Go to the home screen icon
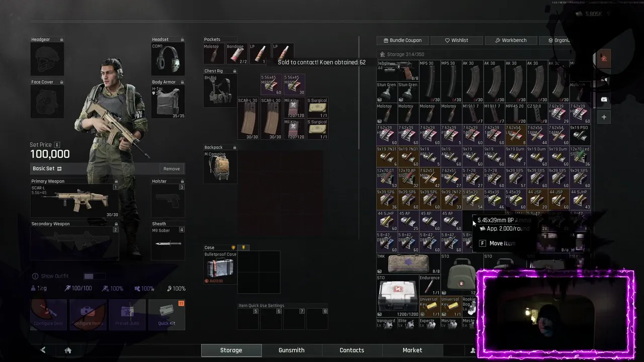Image resolution: width=644 pixels, height=362 pixels. (68, 350)
